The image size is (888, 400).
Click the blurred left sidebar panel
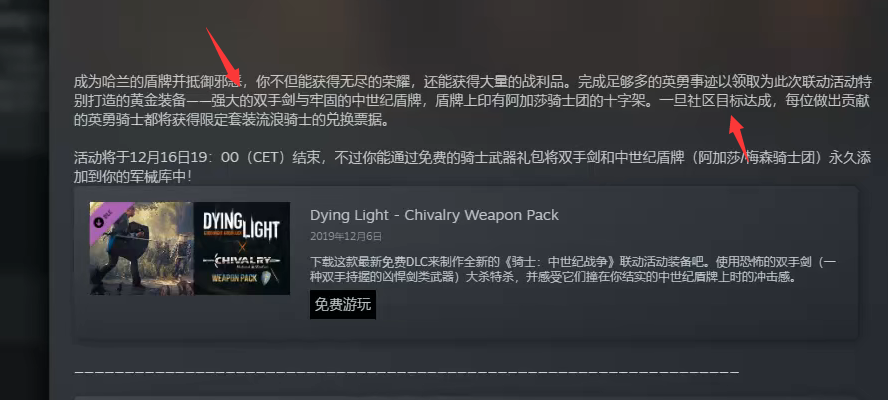click(24, 200)
